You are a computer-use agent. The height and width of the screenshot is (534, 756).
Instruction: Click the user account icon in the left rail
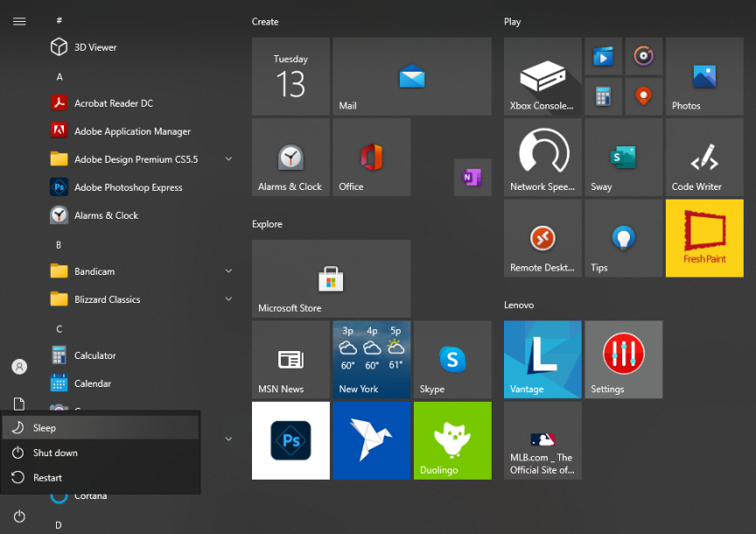19,367
